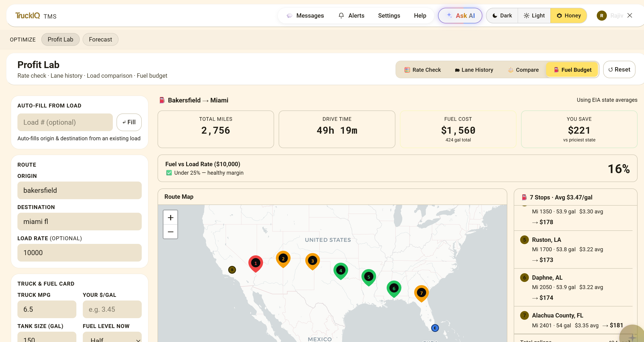
Task: Click green fuel stop pin 5
Action: point(369,277)
